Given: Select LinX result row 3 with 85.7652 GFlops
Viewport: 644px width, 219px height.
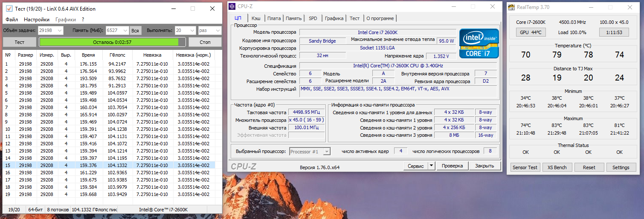Looking at the screenshot, I should point(109,78).
